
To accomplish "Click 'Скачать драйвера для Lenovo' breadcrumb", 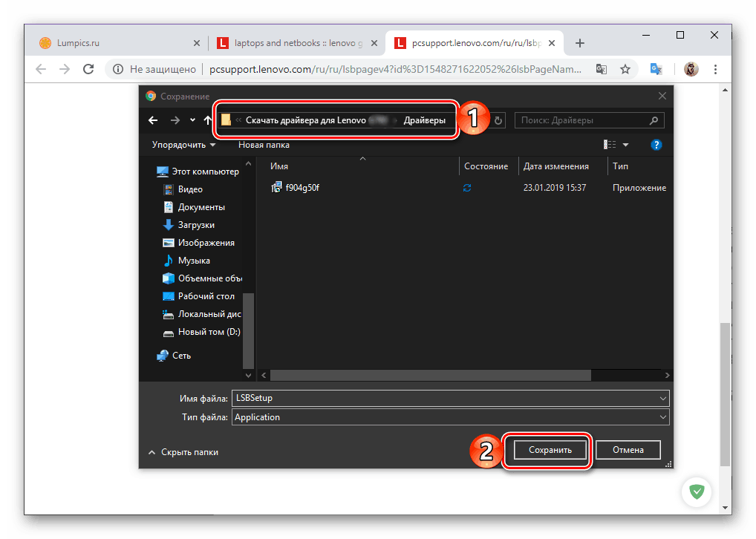I will (x=306, y=120).
